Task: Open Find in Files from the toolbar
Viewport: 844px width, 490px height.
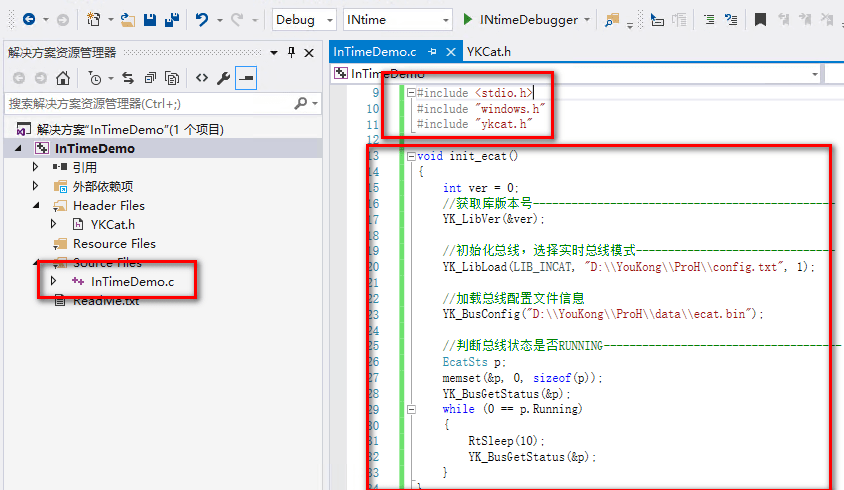Action: [x=611, y=20]
